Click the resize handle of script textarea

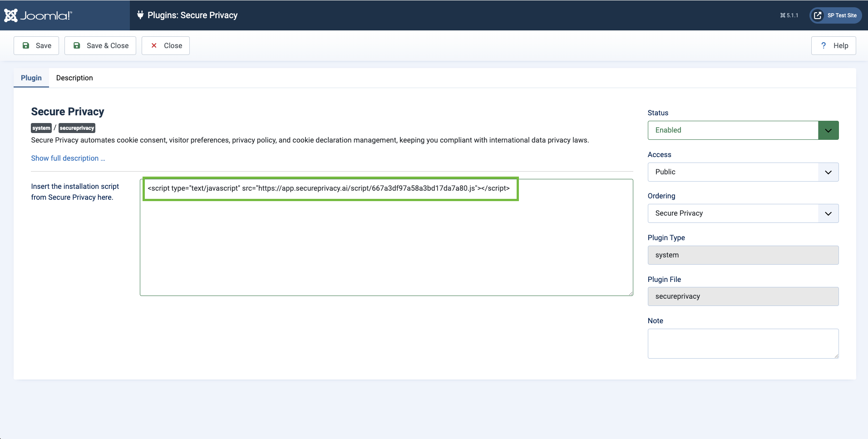pyautogui.click(x=631, y=293)
